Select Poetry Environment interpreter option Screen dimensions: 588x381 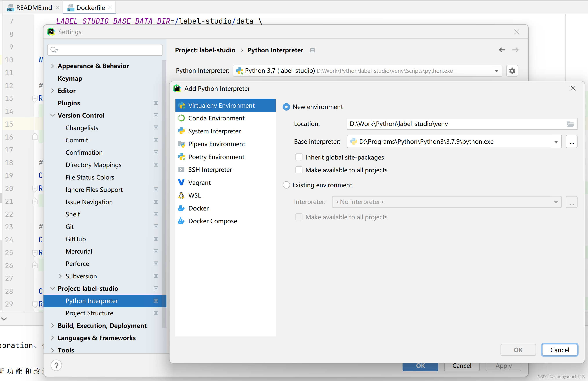point(216,157)
